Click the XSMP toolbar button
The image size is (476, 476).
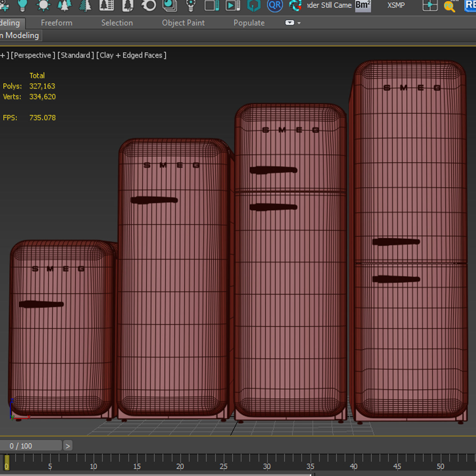click(396, 5)
